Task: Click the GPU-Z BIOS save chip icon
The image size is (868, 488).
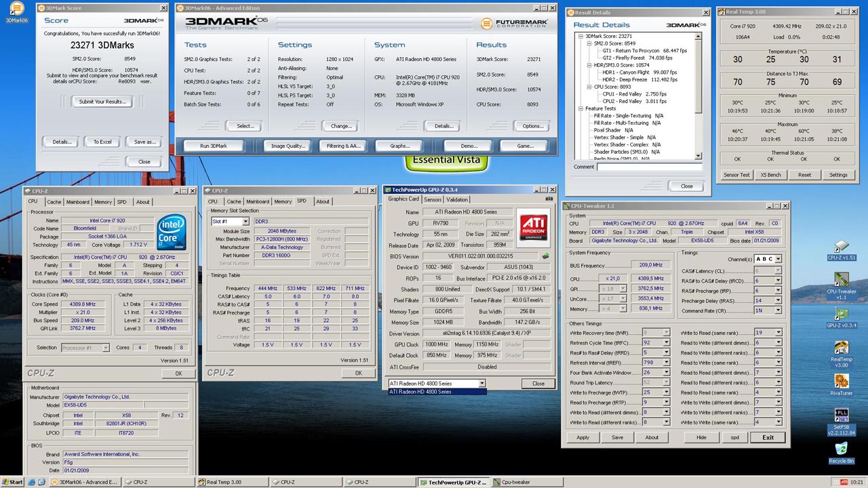Action: (545, 256)
